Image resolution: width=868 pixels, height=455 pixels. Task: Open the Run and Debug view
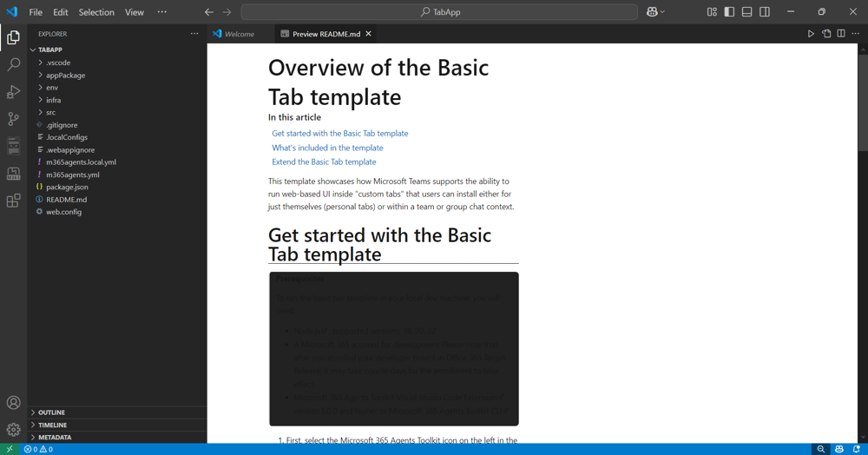click(13, 91)
